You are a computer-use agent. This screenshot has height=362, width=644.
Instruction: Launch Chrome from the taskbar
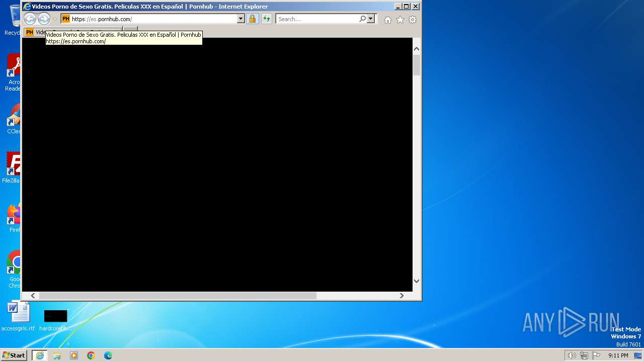click(91, 355)
